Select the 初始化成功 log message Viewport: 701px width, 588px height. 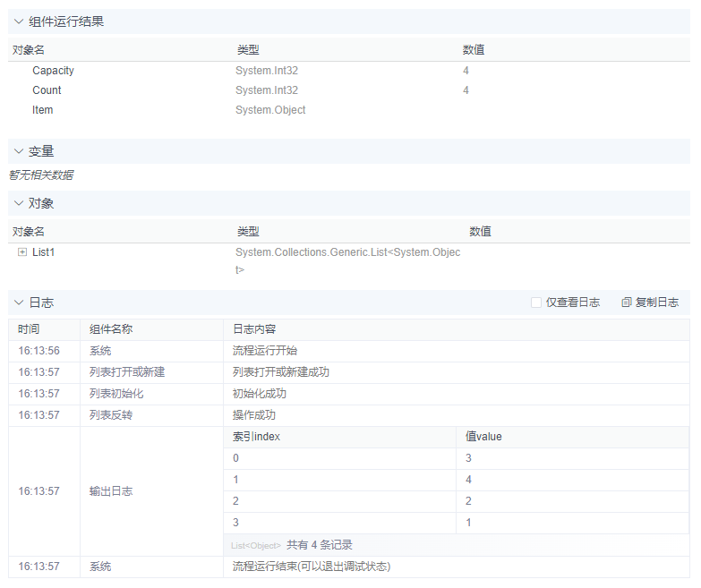click(x=260, y=394)
